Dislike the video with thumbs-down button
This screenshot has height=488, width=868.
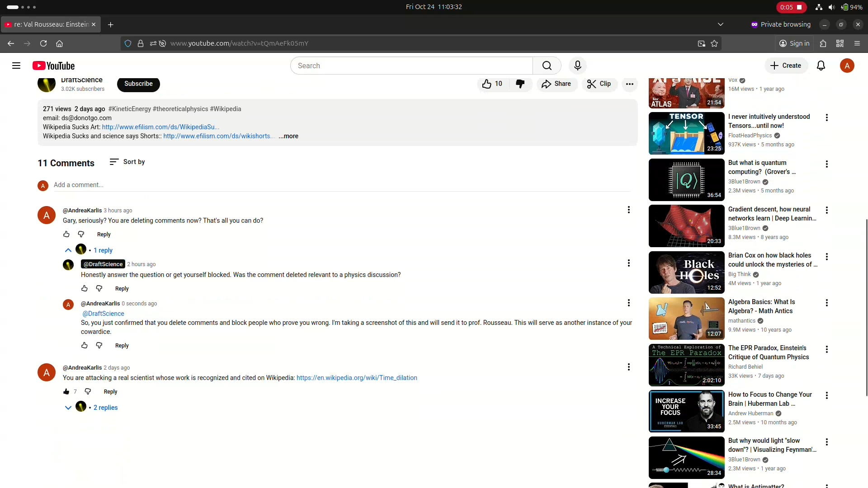click(x=520, y=84)
